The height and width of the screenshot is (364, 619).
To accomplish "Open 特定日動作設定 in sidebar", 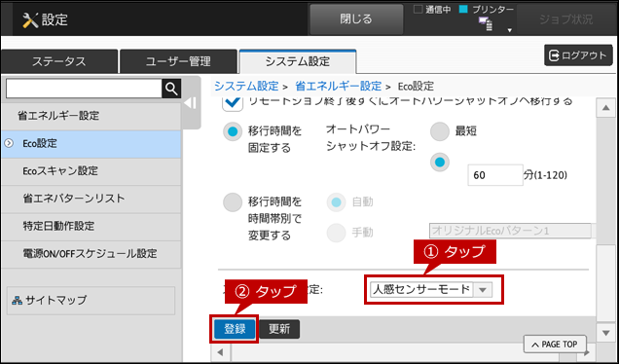I will (91, 226).
